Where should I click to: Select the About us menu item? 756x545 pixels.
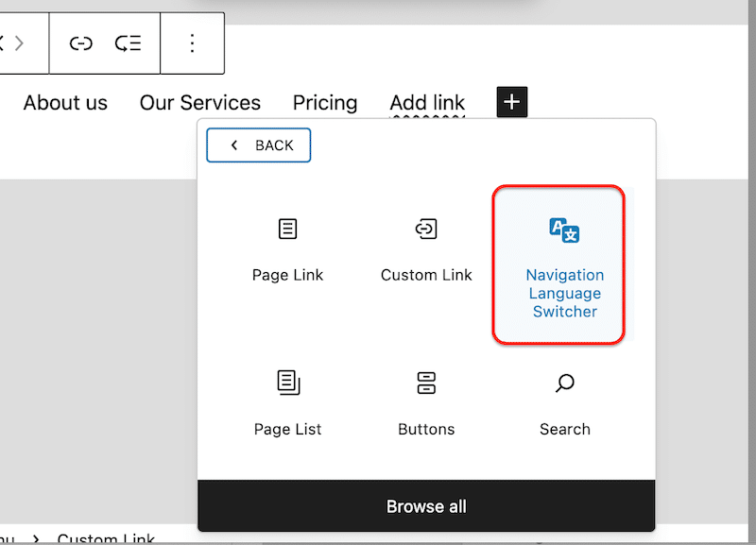pyautogui.click(x=64, y=103)
